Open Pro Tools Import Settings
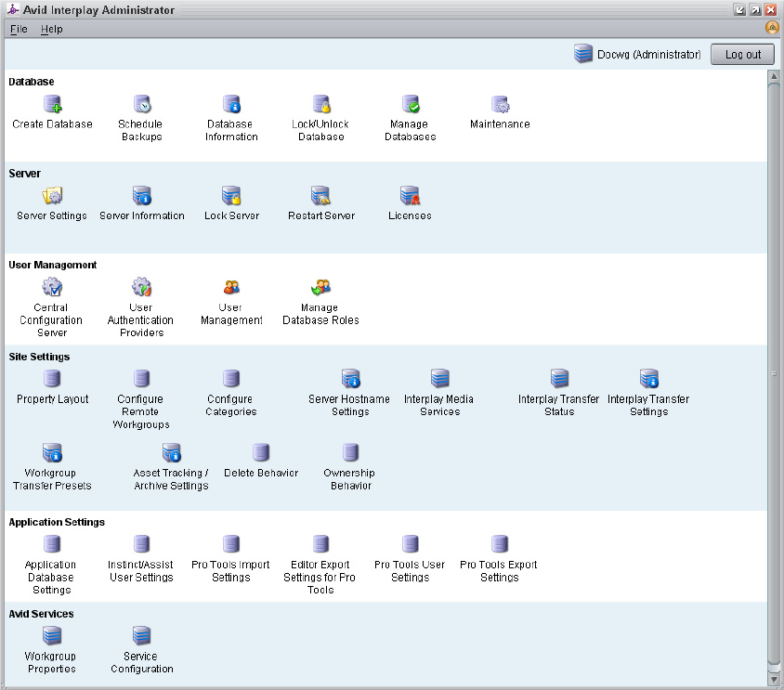 point(231,544)
